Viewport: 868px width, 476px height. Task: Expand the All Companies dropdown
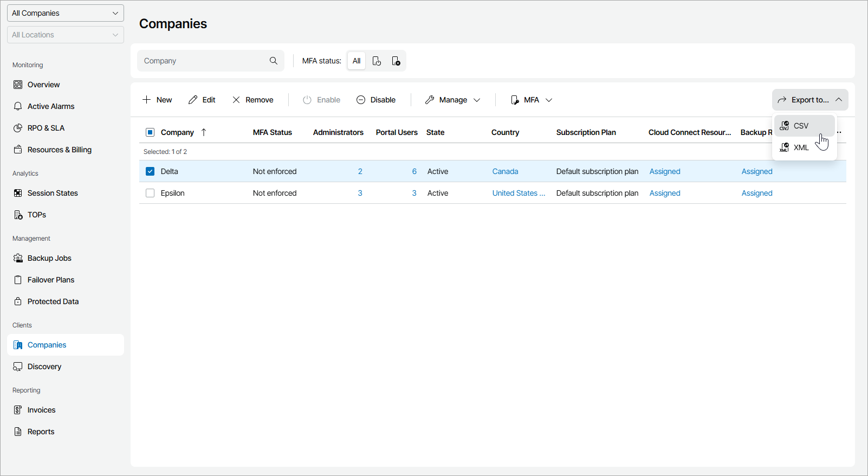[65, 13]
